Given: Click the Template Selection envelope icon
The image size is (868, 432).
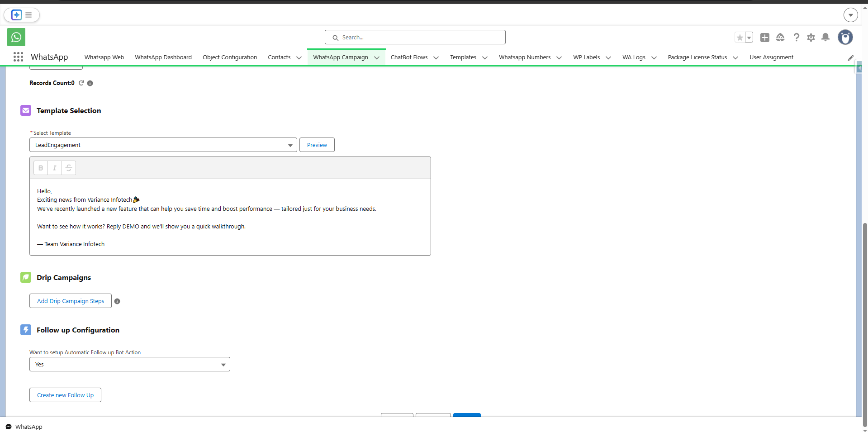Looking at the screenshot, I should 26,110.
